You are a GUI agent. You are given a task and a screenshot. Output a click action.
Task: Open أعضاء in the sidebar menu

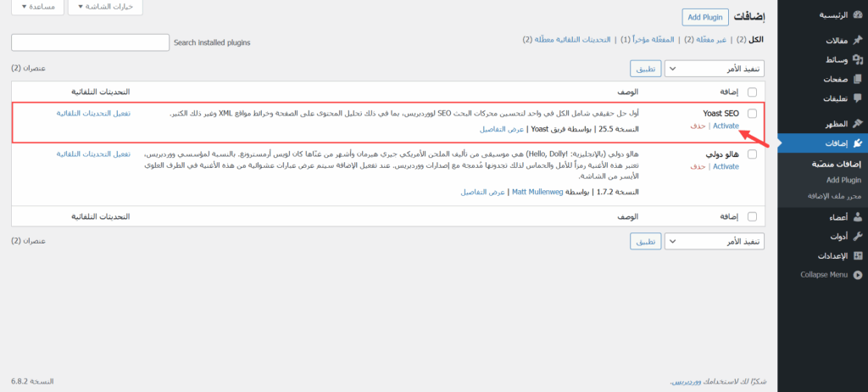point(837,217)
